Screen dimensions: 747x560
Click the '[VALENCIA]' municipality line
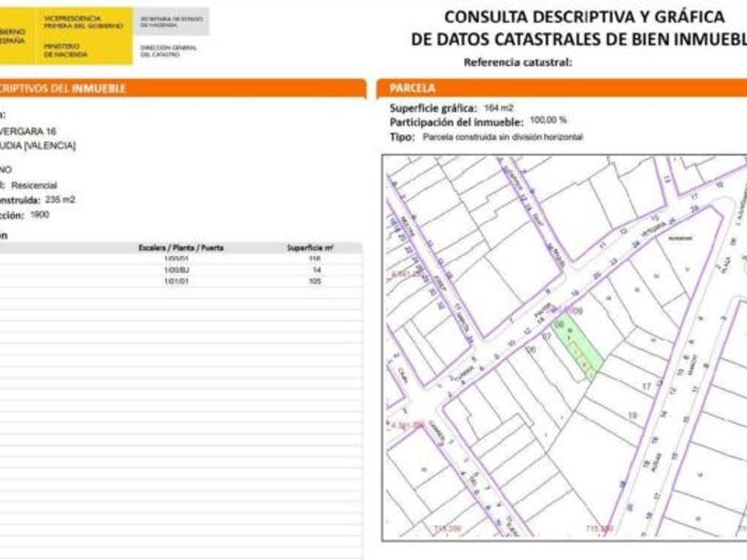(x=37, y=146)
